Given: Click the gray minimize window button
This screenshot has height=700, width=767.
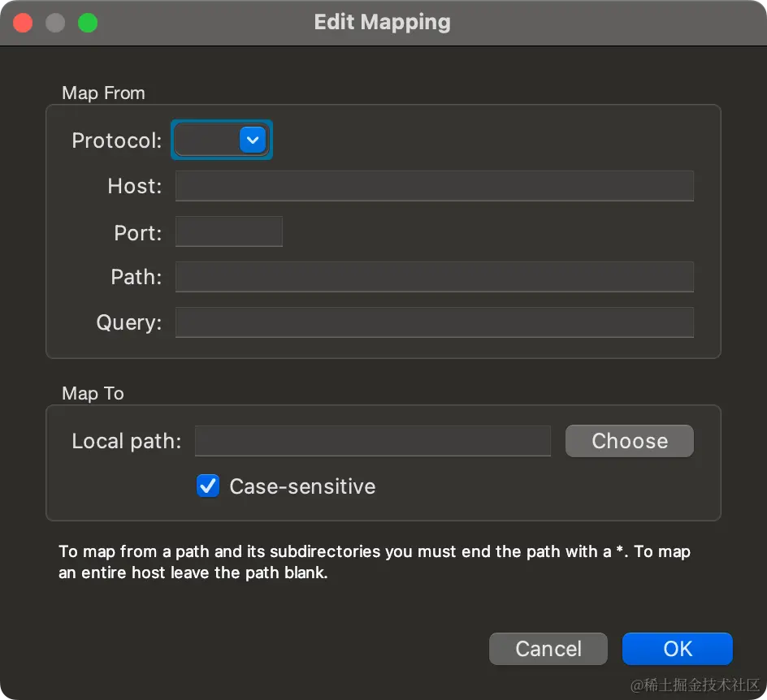Looking at the screenshot, I should [55, 23].
